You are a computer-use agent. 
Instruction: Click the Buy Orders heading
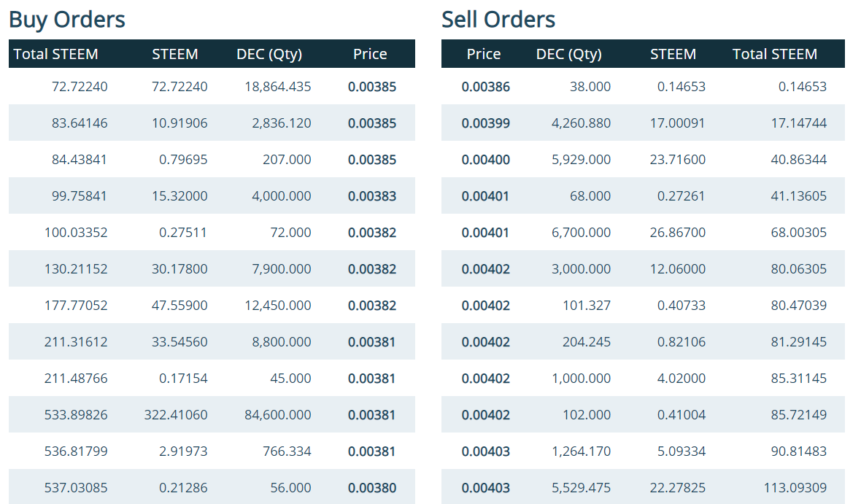pyautogui.click(x=67, y=20)
